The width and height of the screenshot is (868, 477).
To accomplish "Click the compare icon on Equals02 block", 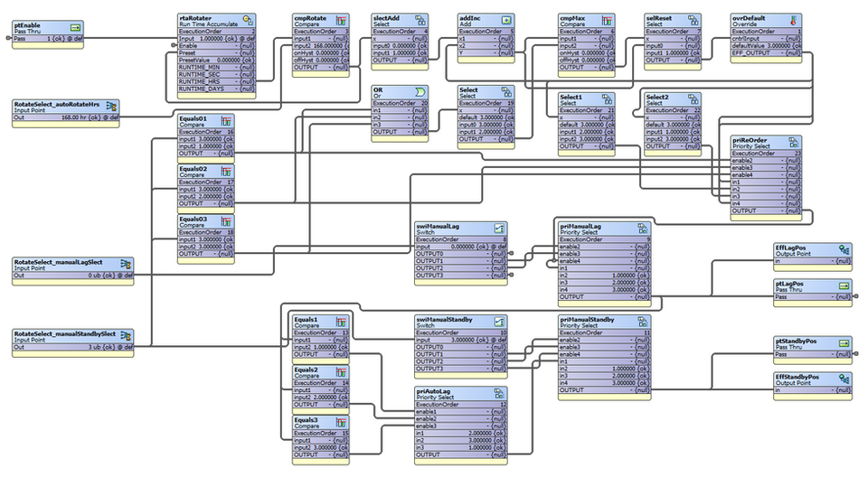I will pos(226,171).
